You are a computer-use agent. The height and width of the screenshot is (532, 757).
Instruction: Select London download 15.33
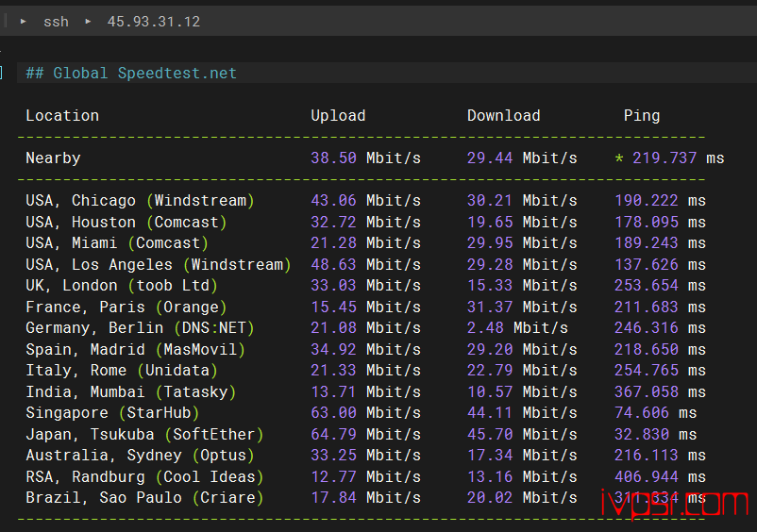click(490, 286)
